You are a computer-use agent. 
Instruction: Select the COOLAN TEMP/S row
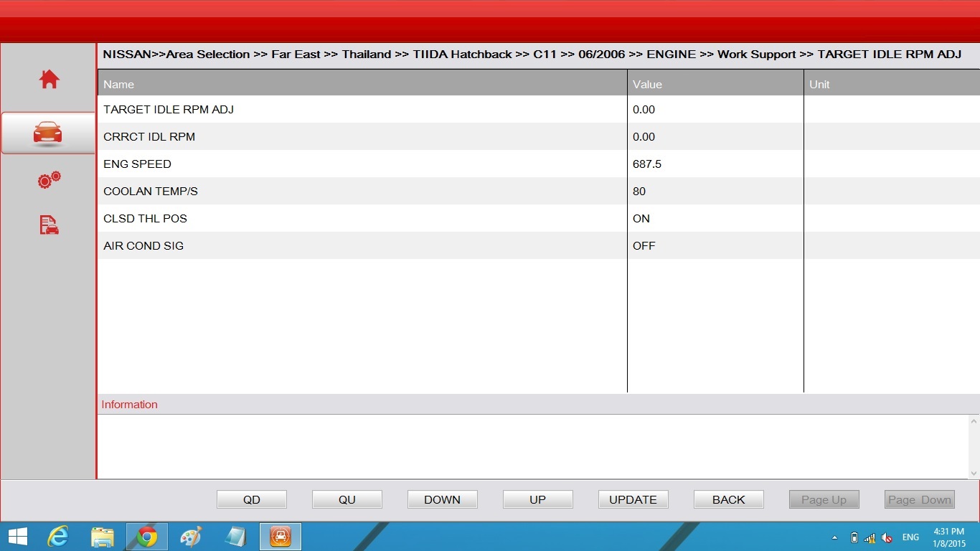(x=539, y=192)
